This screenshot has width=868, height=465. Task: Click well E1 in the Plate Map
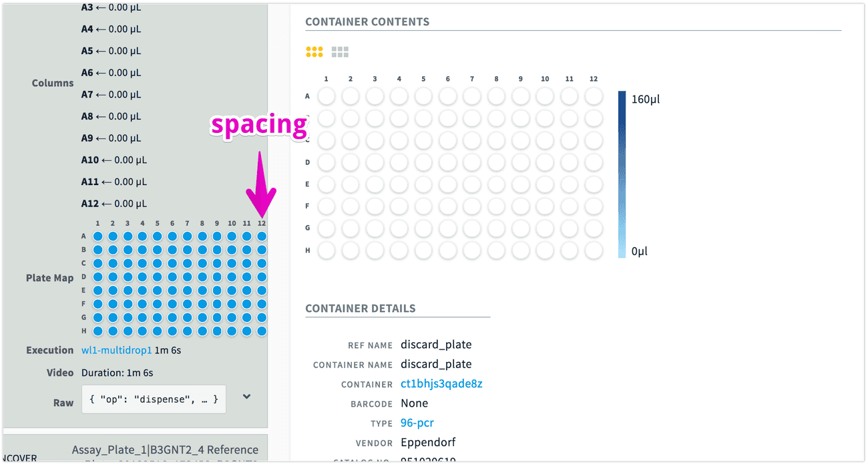(97, 290)
